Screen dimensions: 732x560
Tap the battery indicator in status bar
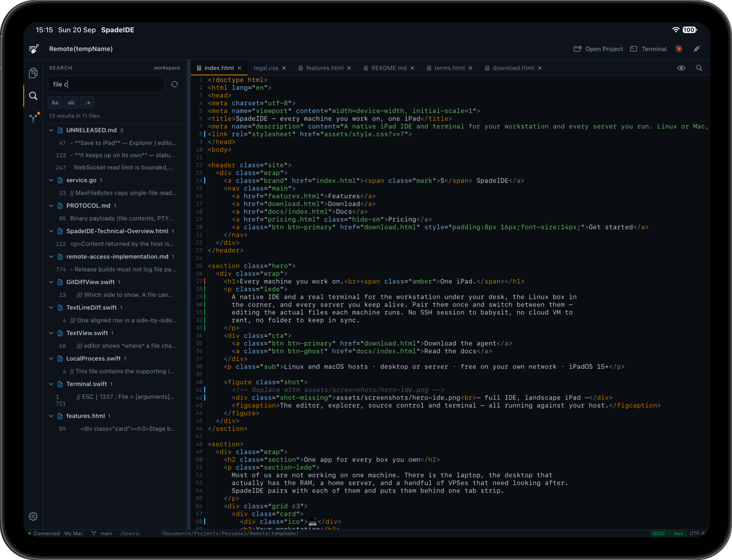(690, 30)
